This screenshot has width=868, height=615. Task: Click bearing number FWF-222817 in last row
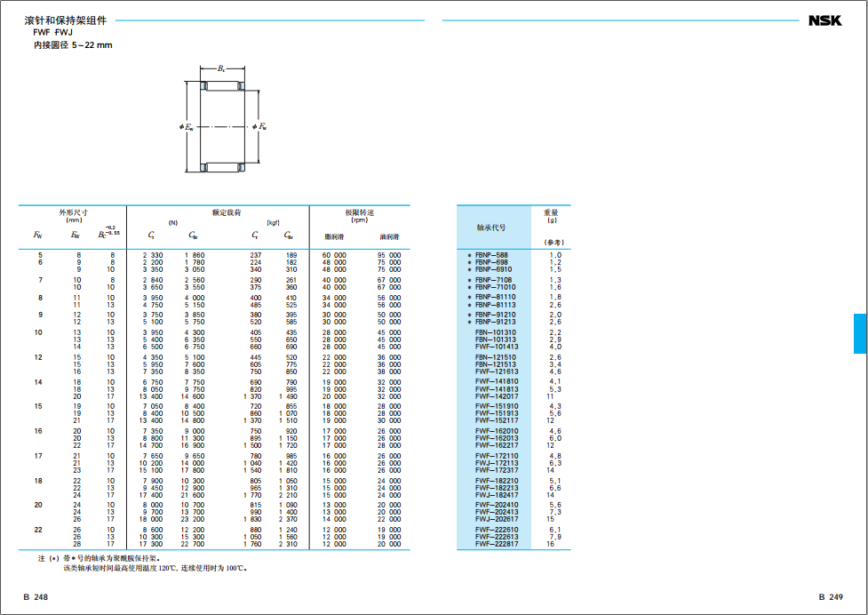click(x=497, y=544)
